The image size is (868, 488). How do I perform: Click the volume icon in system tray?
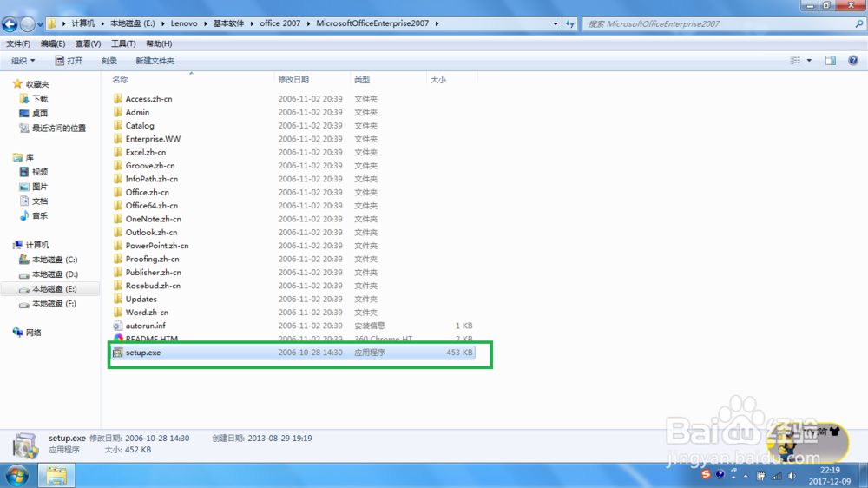click(x=792, y=476)
